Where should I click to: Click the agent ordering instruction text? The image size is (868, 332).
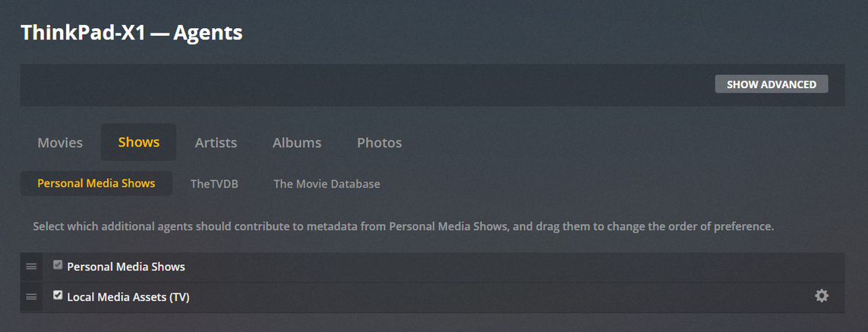403,226
